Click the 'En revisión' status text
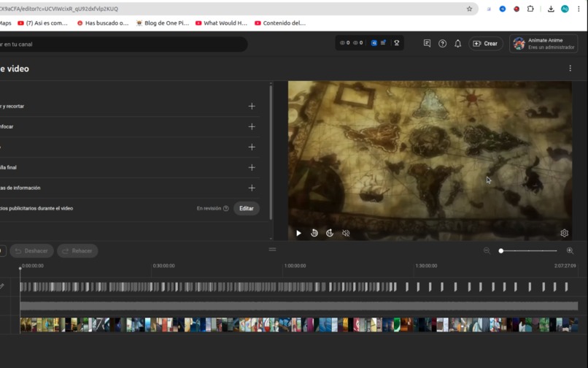Image resolution: width=588 pixels, height=368 pixels. [x=209, y=208]
